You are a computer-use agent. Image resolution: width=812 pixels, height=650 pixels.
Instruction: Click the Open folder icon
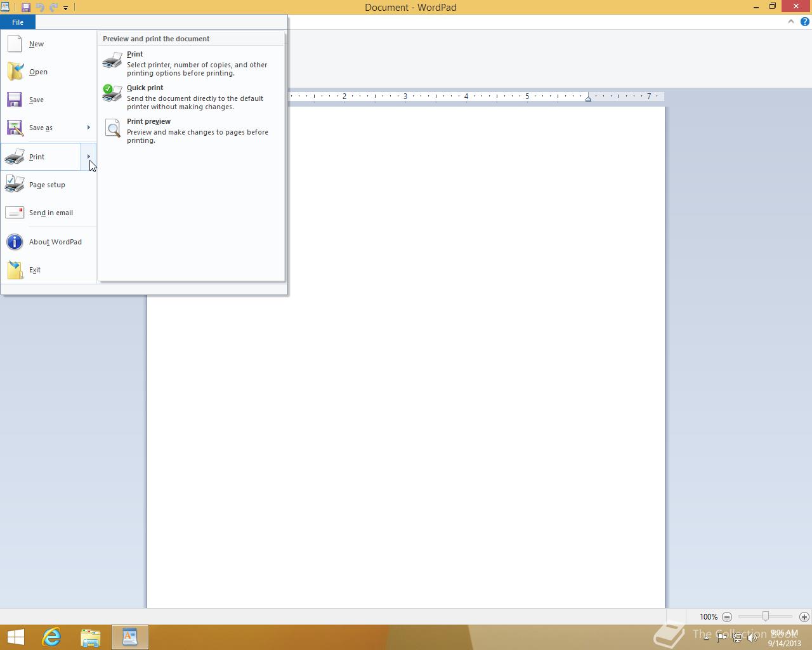tap(15, 72)
